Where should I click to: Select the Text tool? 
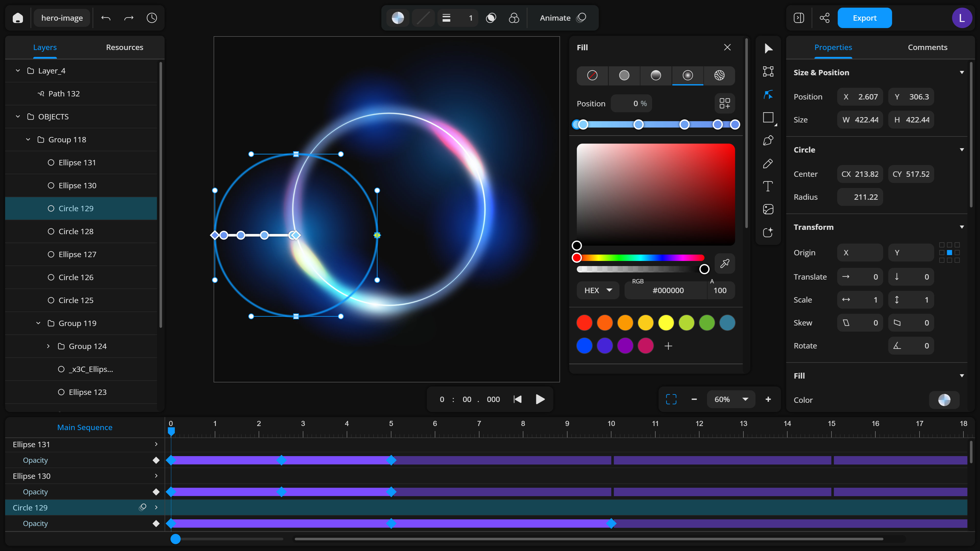pyautogui.click(x=768, y=186)
